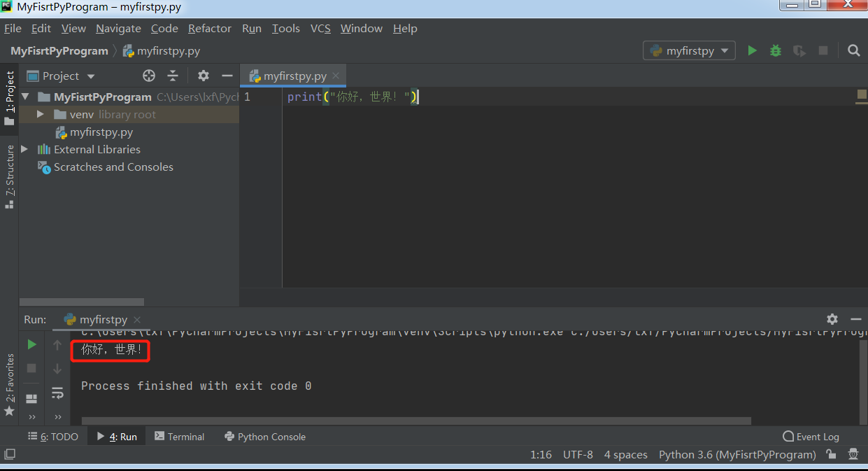Click Python 3.6 interpreter selector
The height and width of the screenshot is (471, 868).
point(737,454)
